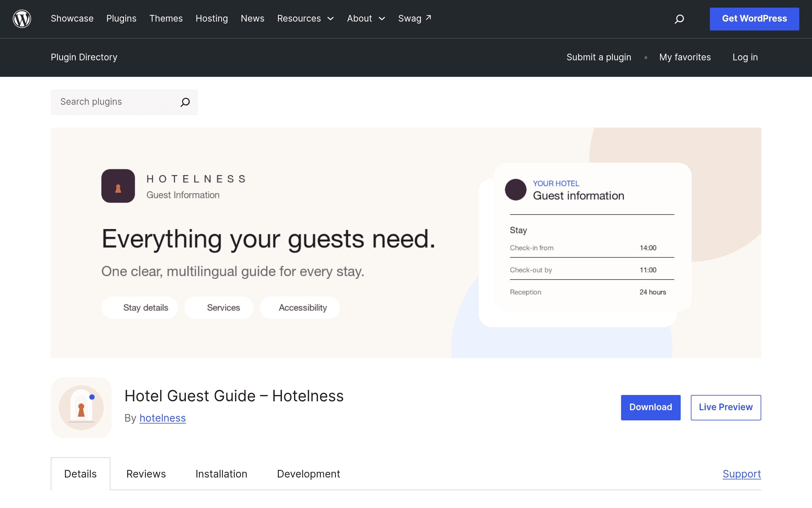Click the Get WordPress button
This screenshot has height=508, width=812.
(754, 19)
